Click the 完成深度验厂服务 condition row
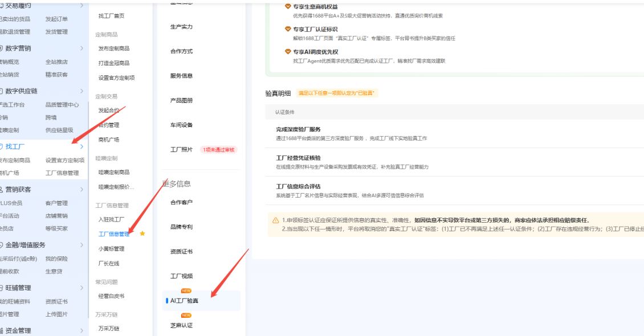 pos(455,134)
